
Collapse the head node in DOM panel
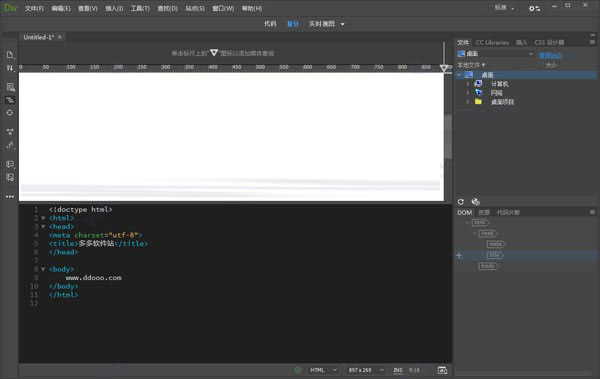[474, 233]
